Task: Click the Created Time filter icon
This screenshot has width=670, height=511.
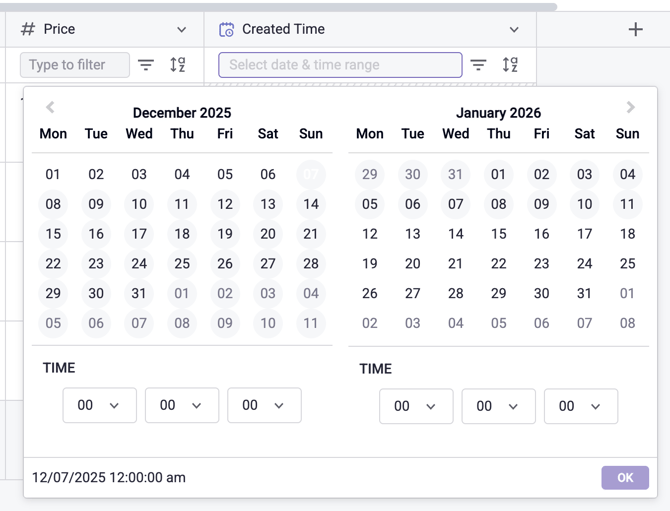Action: 479,65
